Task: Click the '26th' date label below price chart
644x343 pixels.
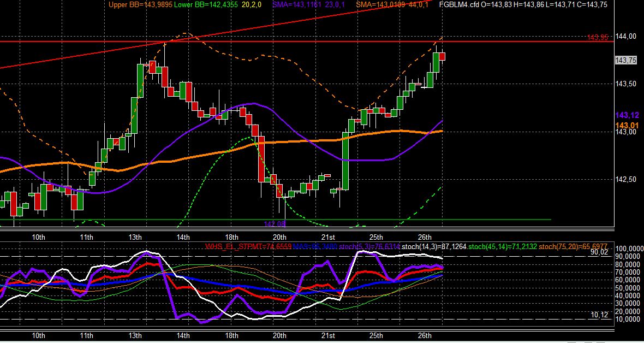Action: pyautogui.click(x=425, y=237)
